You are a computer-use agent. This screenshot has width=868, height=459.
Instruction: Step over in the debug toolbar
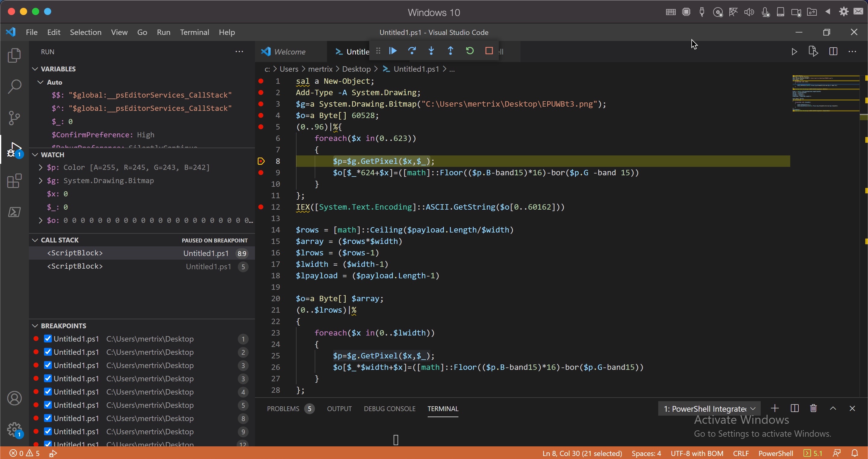coord(412,51)
